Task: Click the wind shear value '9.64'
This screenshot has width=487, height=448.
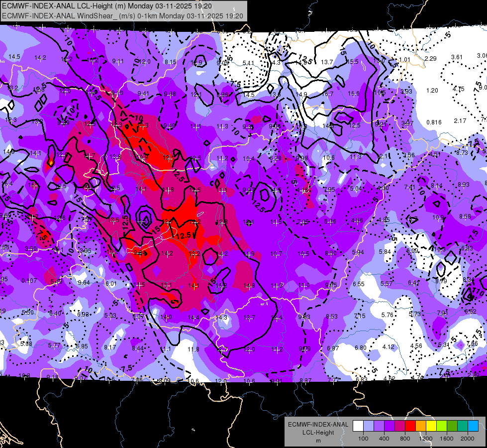Action: [84, 283]
